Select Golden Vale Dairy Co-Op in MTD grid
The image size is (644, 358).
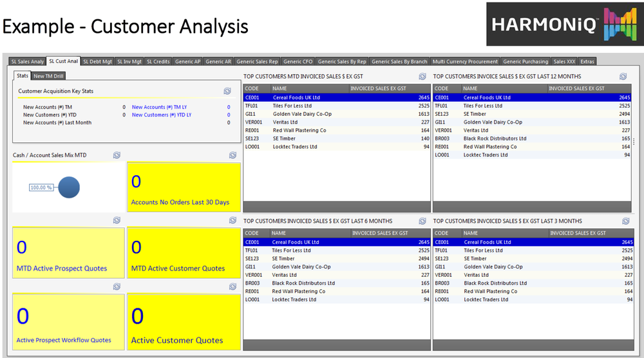[x=337, y=114]
